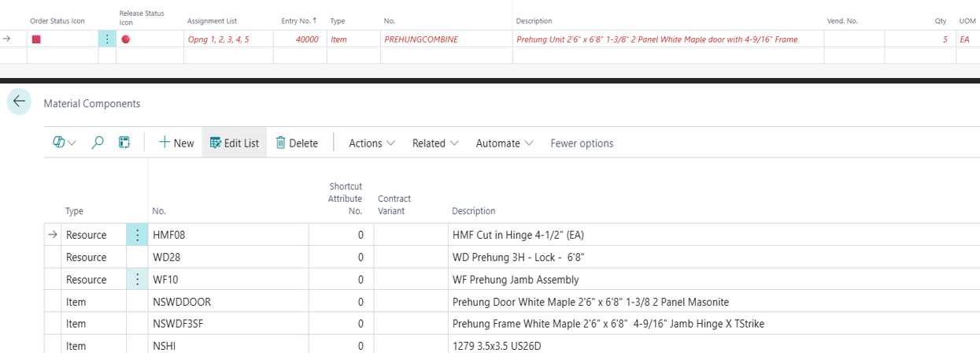Click the New plus button
The height and width of the screenshot is (353, 980).
coord(176,143)
